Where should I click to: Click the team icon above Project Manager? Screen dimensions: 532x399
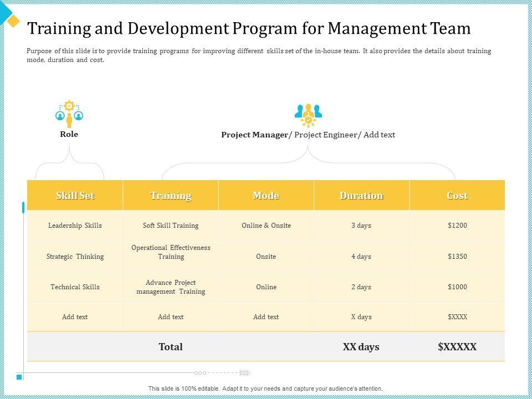coord(308,115)
